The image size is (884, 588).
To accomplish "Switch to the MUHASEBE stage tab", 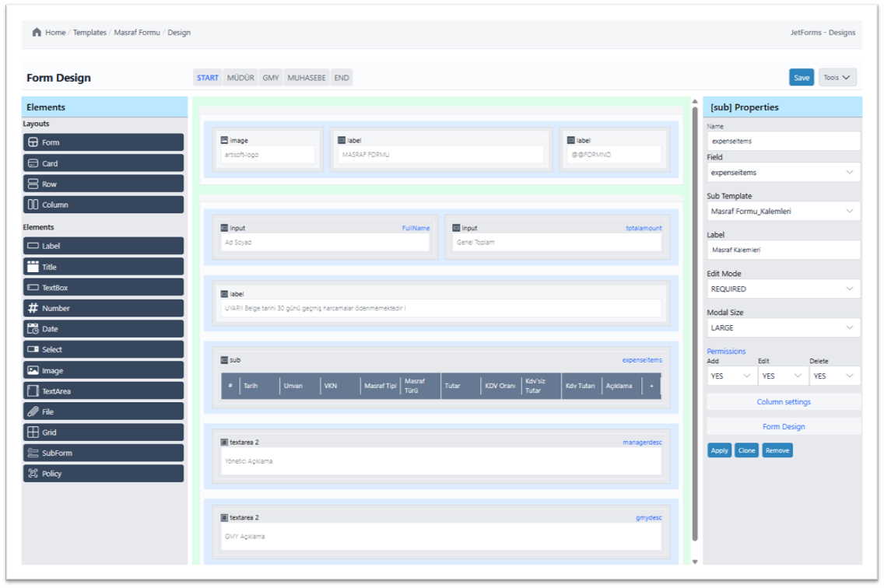I will tap(307, 78).
